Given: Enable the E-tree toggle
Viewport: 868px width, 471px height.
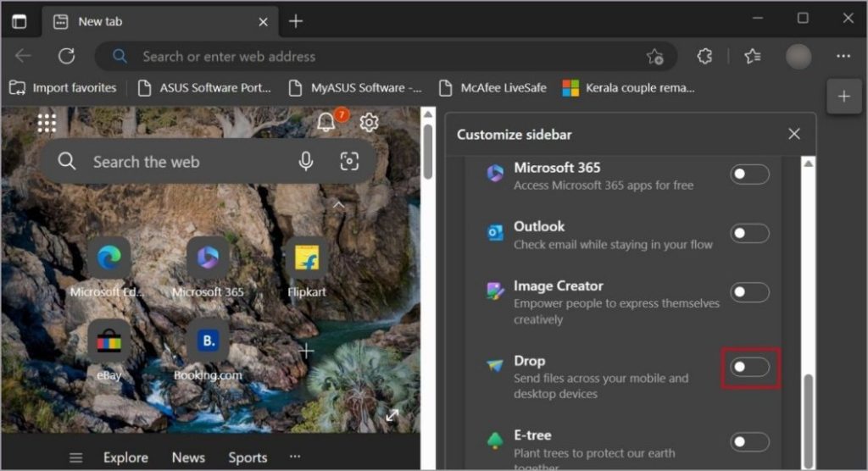Looking at the screenshot, I should pyautogui.click(x=749, y=441).
